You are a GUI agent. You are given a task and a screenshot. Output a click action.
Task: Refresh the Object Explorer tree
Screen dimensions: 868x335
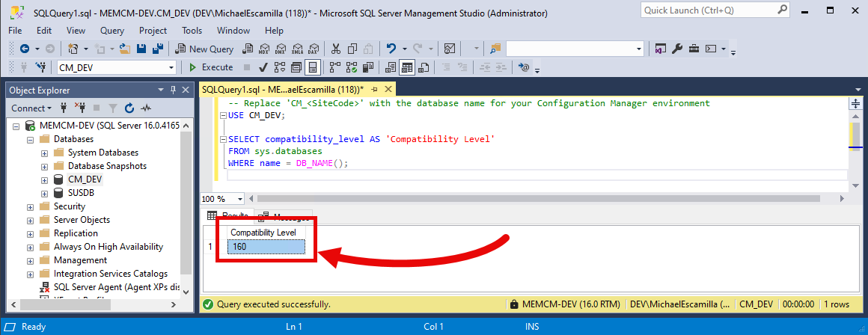[x=129, y=108]
